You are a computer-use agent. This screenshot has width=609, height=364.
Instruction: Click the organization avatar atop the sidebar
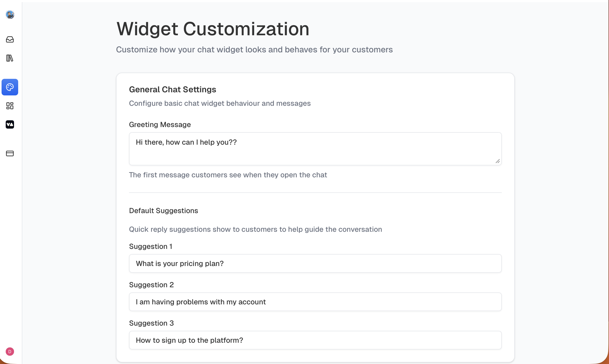point(10,15)
